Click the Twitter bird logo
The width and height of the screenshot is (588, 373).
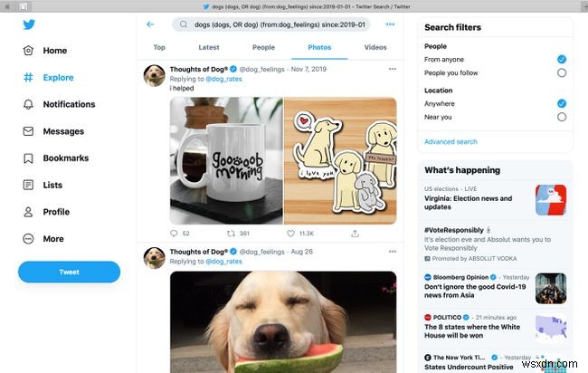tap(30, 25)
